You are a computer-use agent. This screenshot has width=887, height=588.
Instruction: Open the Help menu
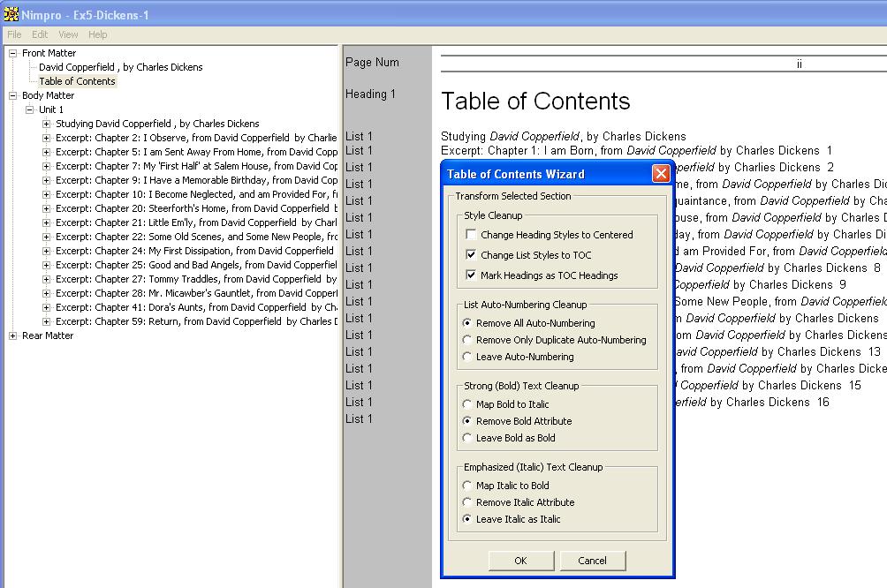[97, 34]
